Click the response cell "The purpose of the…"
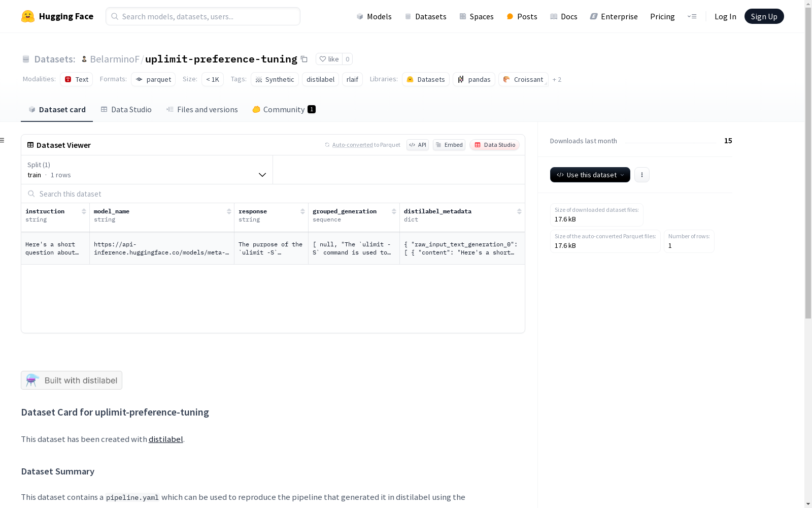The width and height of the screenshot is (812, 508). (272, 248)
